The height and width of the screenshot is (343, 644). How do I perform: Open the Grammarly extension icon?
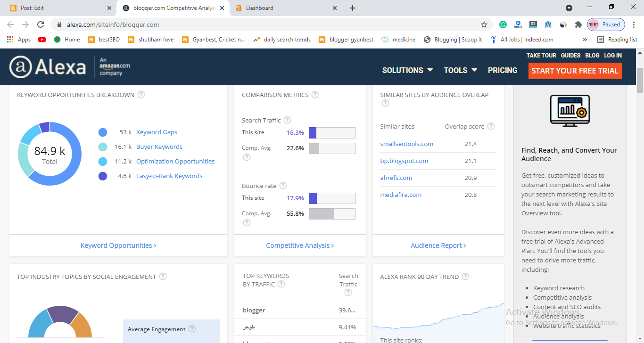point(503,24)
